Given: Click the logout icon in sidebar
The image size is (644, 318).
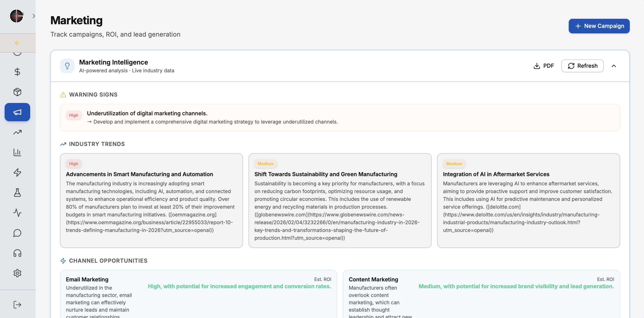Looking at the screenshot, I should [x=17, y=305].
